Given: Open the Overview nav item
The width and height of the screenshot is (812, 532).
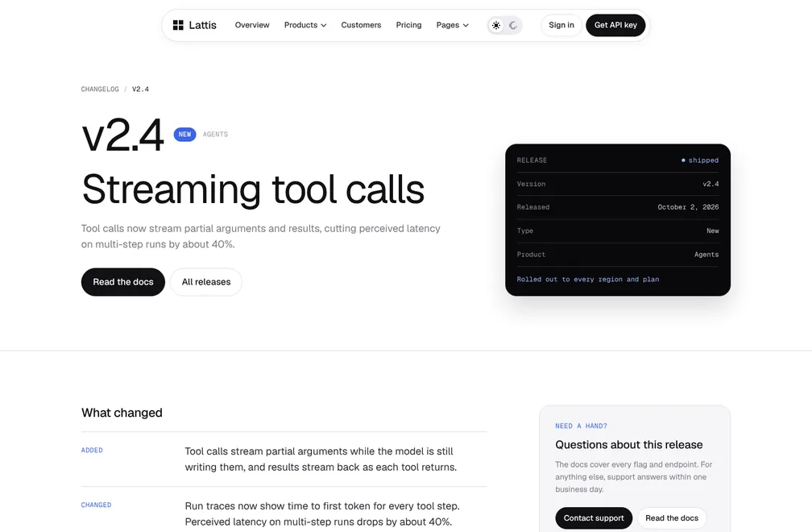Looking at the screenshot, I should coord(252,25).
